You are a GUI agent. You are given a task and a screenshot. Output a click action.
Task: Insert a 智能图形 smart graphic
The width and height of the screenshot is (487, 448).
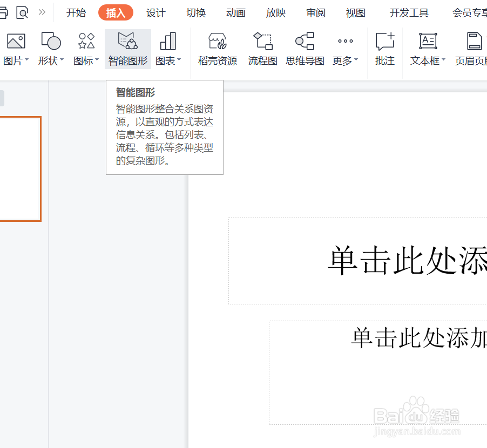coord(127,49)
